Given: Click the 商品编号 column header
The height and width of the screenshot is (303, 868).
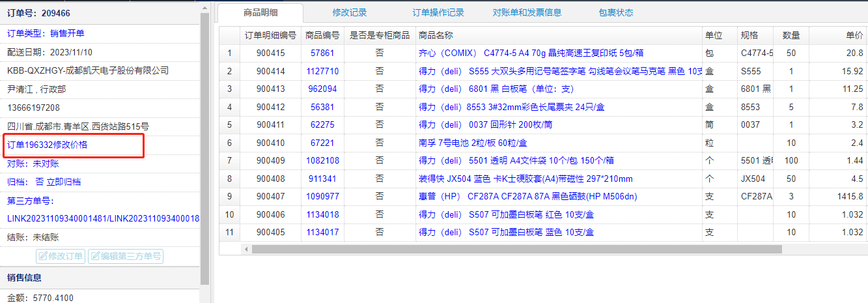Looking at the screenshot, I should click(x=322, y=35).
